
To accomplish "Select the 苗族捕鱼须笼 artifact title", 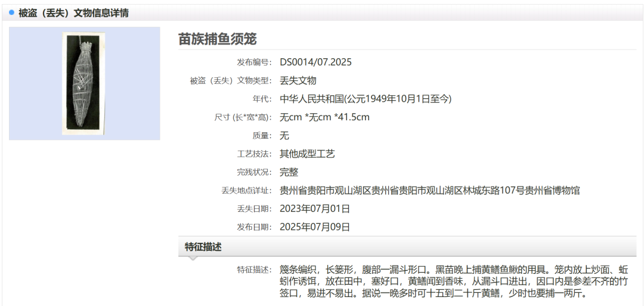I will 218,39.
